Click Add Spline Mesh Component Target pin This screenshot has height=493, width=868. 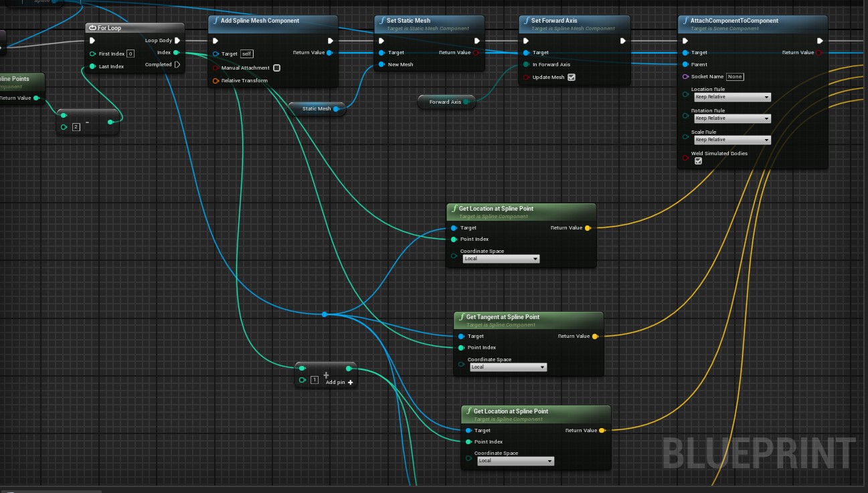point(215,54)
